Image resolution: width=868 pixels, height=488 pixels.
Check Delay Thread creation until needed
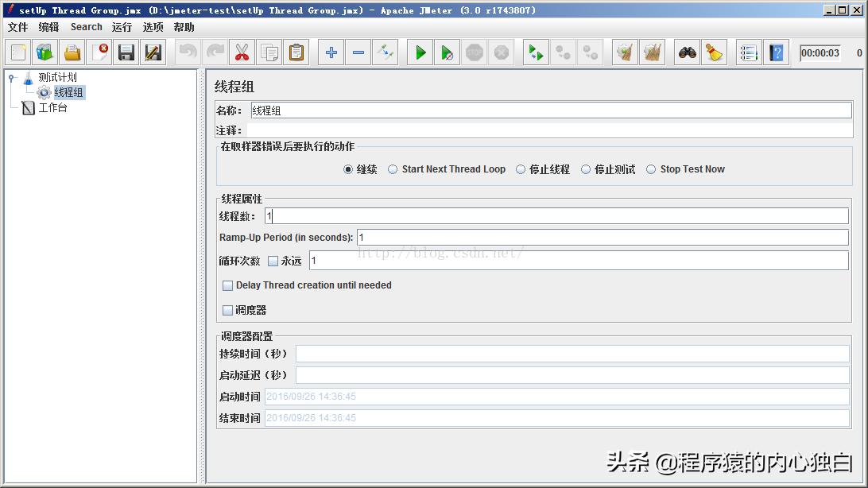coord(228,285)
